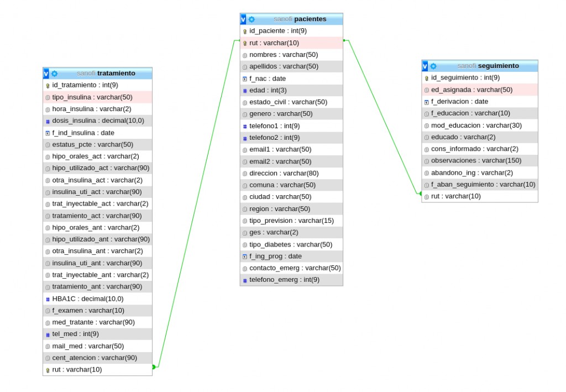Click primary key icon beside id_paciente
Screen dimensions: 566x392
(245, 32)
